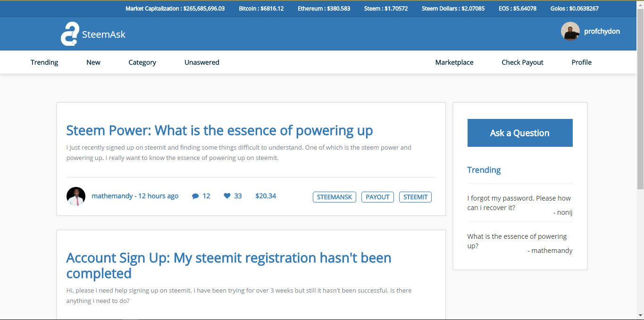The image size is (644, 320).
Task: Open the Account Sign Up question title
Action: (229, 265)
